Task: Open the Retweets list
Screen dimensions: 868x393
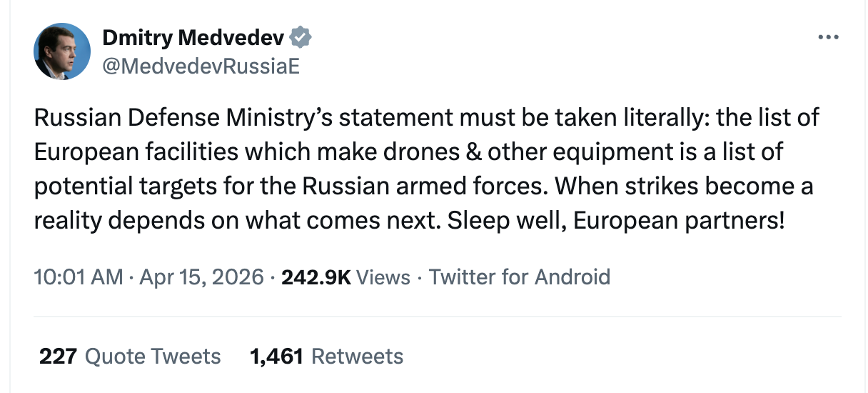Action: [358, 356]
